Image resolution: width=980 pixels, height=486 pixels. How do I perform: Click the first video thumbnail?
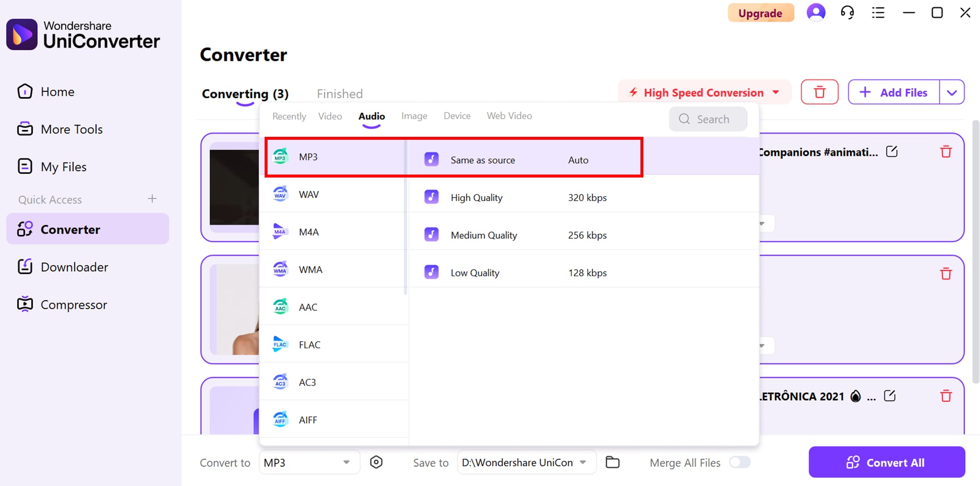(234, 187)
